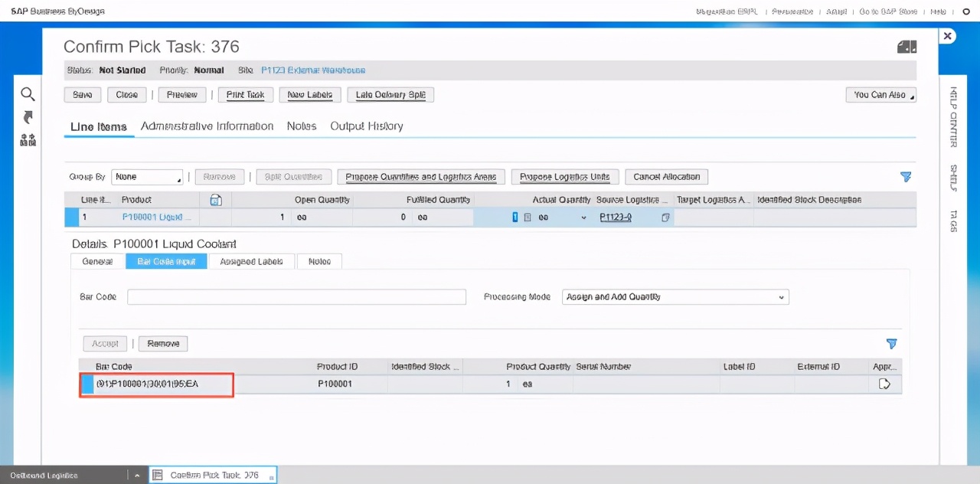The height and width of the screenshot is (484, 980).
Task: Open the You Can Also menu
Action: click(x=880, y=95)
